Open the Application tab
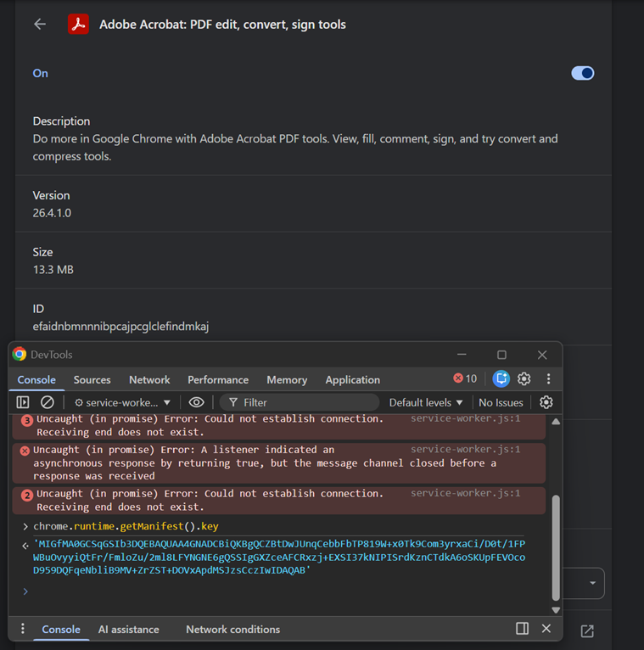The width and height of the screenshot is (644, 650). click(353, 379)
